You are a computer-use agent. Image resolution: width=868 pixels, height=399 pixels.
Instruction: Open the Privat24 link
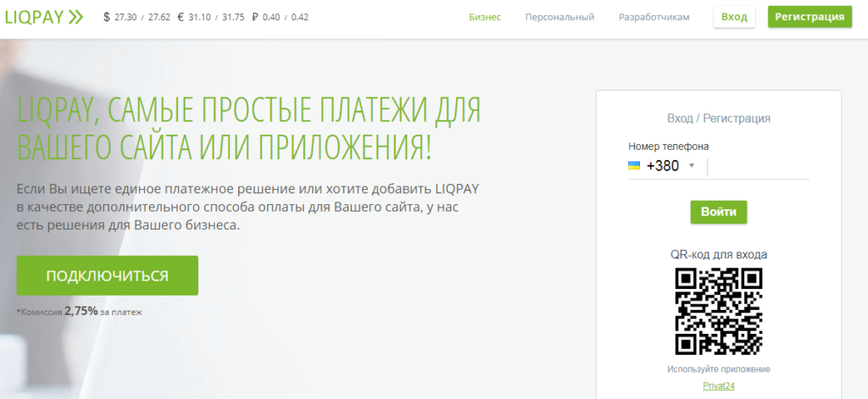[x=718, y=386]
